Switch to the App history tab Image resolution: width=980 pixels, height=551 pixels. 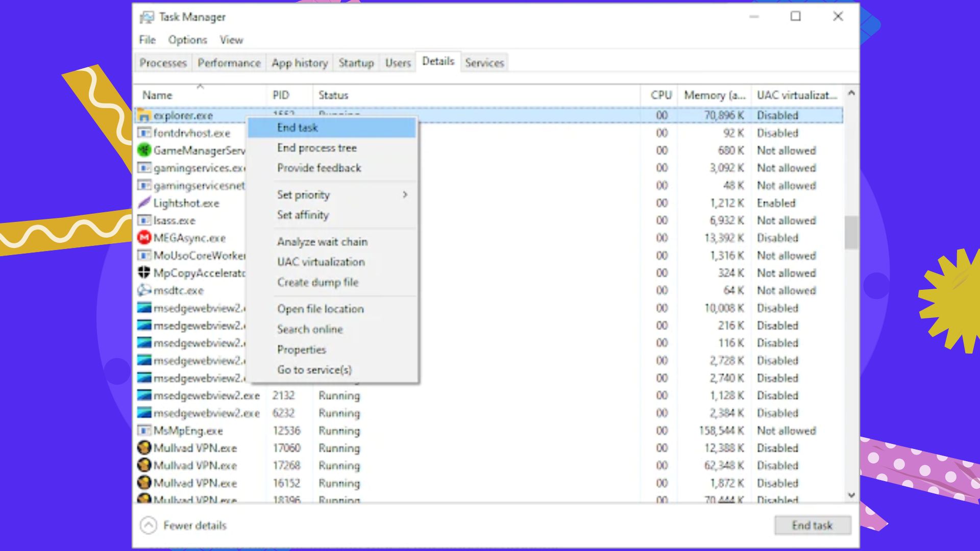pos(300,63)
